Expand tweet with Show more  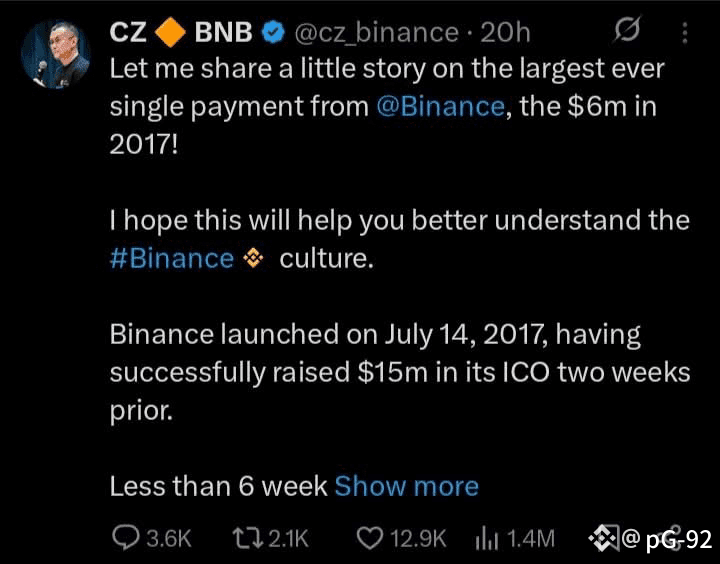pos(406,486)
